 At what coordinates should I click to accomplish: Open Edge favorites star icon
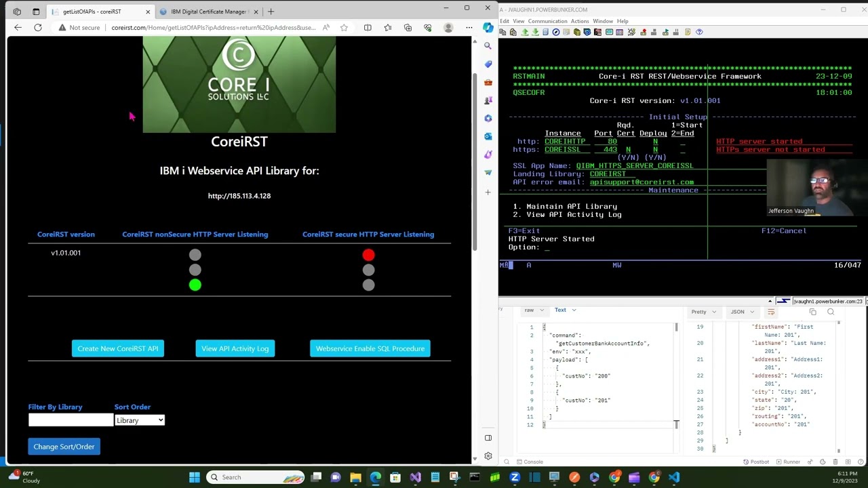387,28
